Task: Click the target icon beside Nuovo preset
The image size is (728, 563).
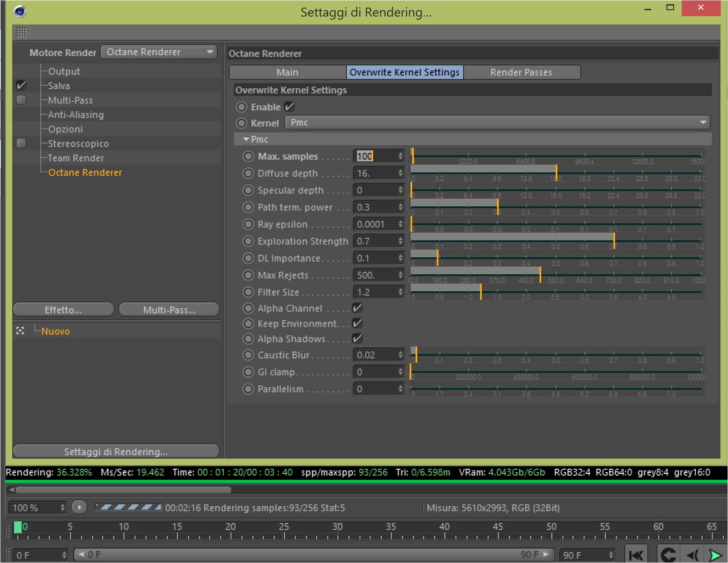Action: [x=20, y=331]
